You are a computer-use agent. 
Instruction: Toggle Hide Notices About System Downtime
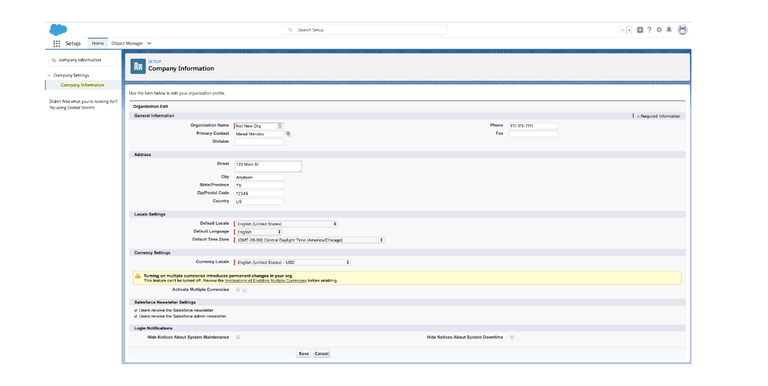click(512, 338)
